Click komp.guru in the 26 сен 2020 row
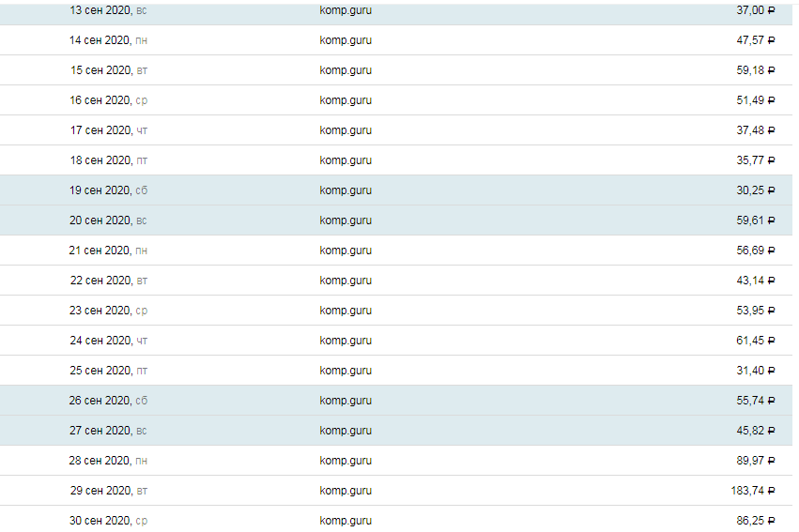This screenshot has width=799, height=532. point(346,401)
